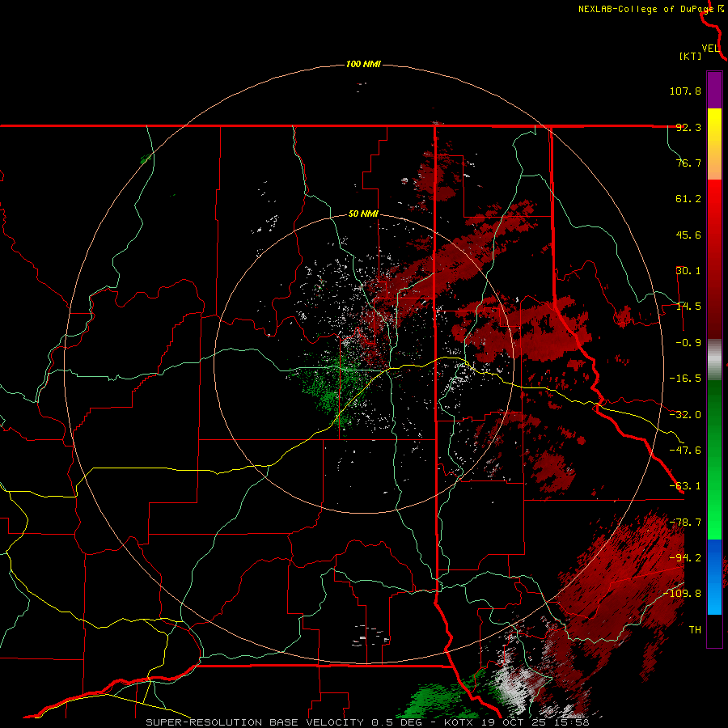Click the 50 NMI range ring label
728x728 pixels.
363,214
